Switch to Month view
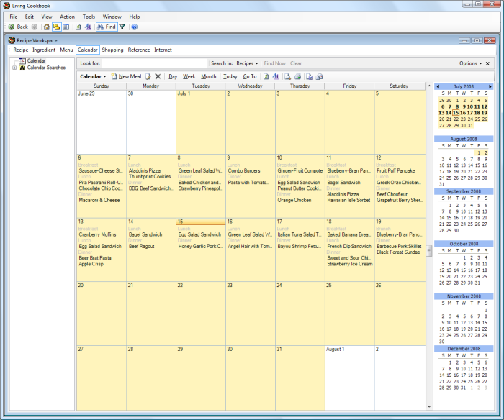This screenshot has width=504, height=420. 209,76
